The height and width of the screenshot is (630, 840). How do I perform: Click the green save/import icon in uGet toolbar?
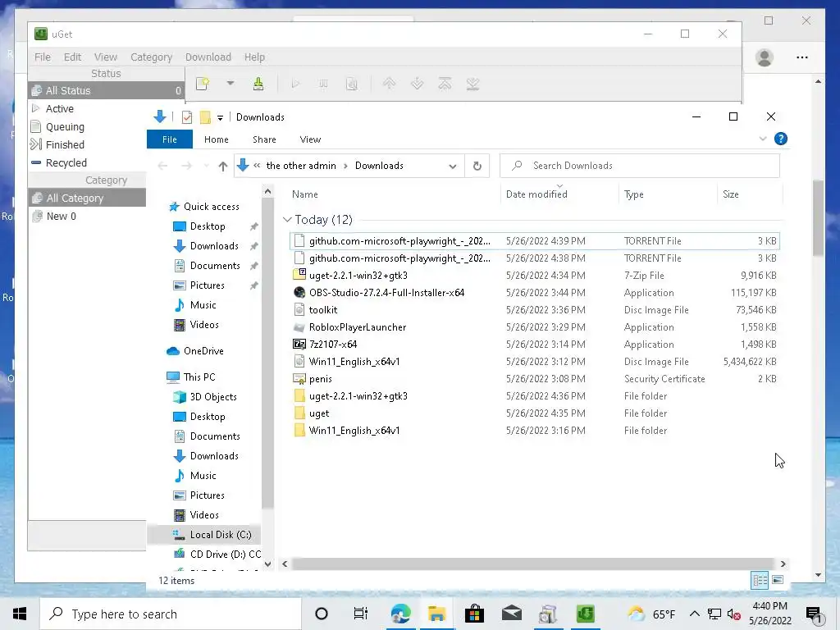[x=258, y=84]
